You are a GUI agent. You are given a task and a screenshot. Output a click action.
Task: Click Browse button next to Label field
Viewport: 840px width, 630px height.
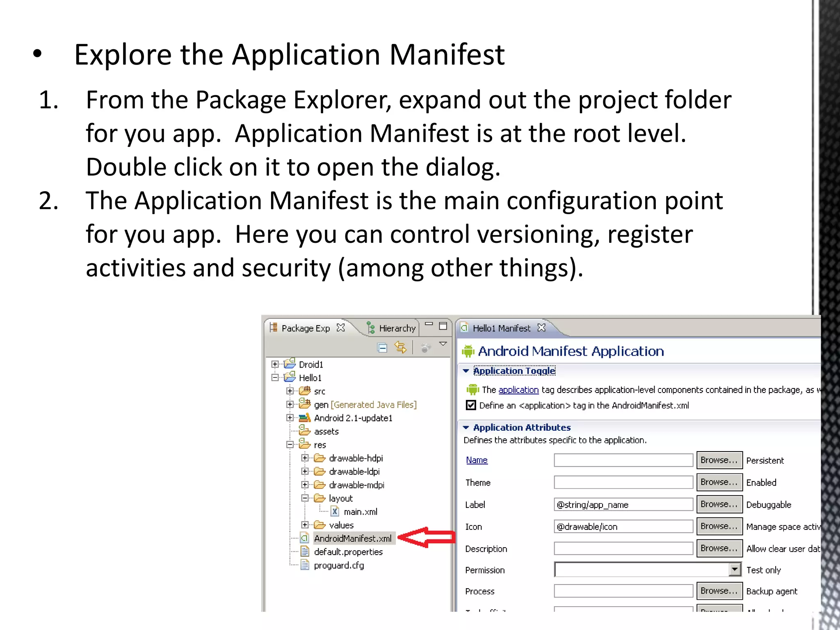tap(719, 504)
